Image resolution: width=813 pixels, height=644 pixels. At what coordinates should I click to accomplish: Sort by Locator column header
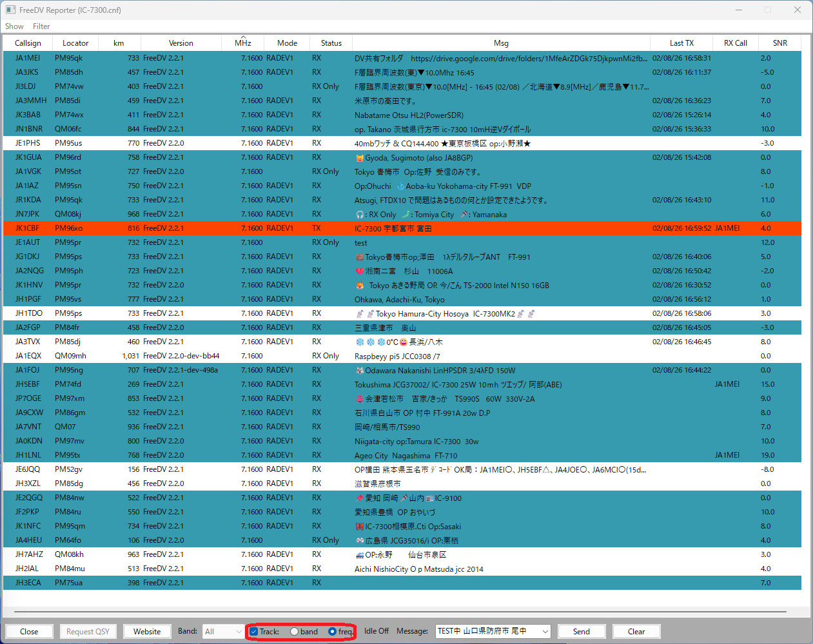point(75,43)
